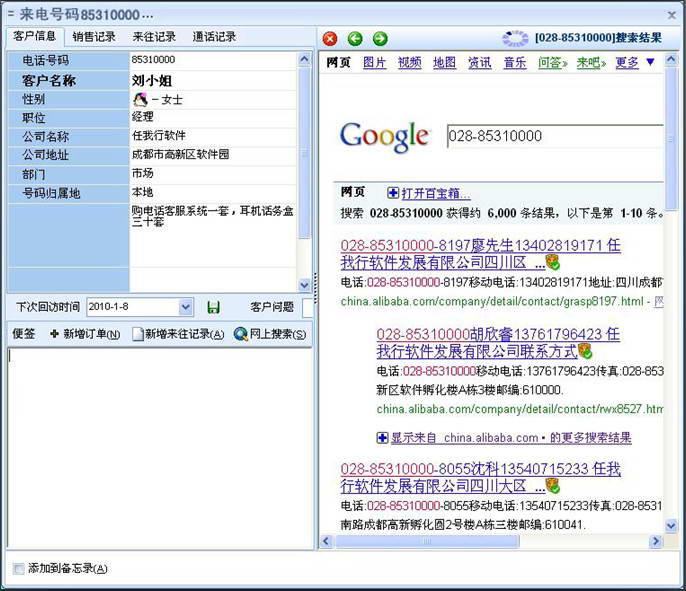Click 显示来自 china.alibaba.com 的更多搜索结果
Image resolution: width=686 pixels, height=591 pixels.
511,437
